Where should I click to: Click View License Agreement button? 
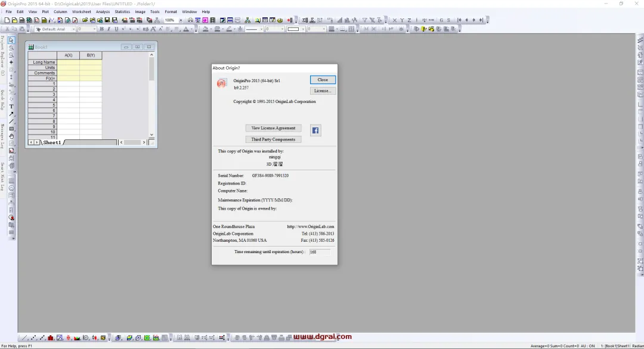[x=273, y=128]
